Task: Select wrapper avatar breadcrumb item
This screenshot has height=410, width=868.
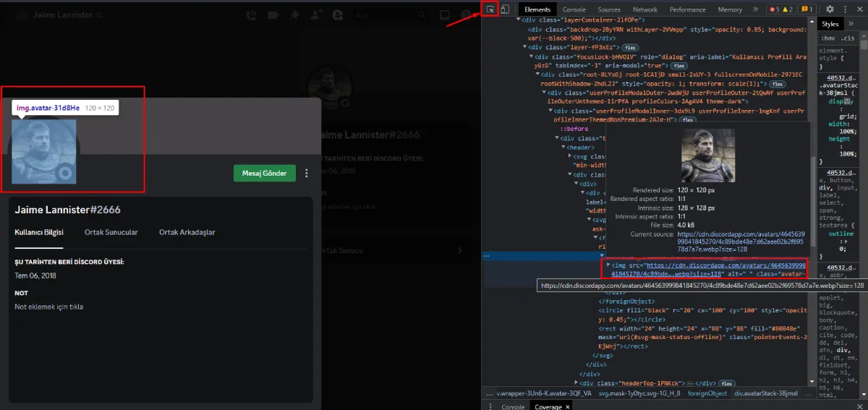Action: click(x=543, y=393)
